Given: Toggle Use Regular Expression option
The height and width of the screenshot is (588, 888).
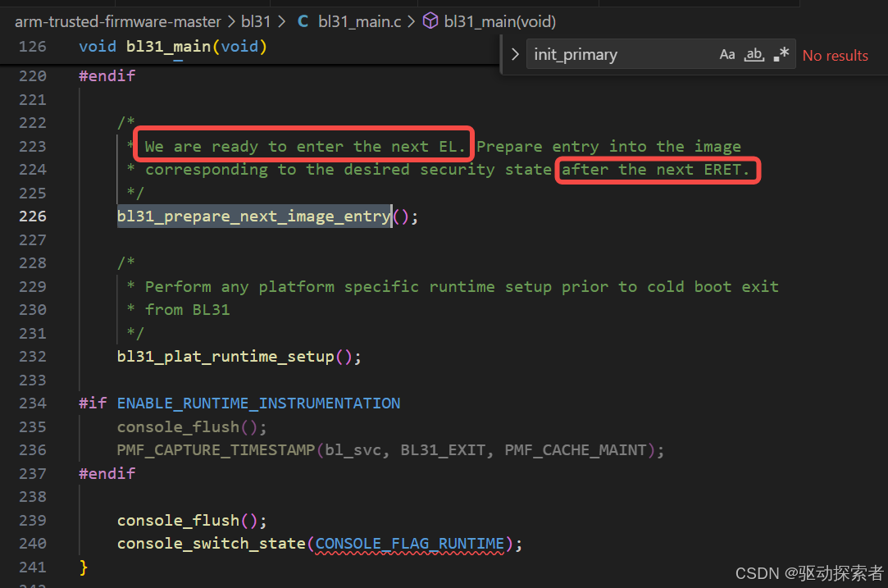Looking at the screenshot, I should (x=781, y=54).
